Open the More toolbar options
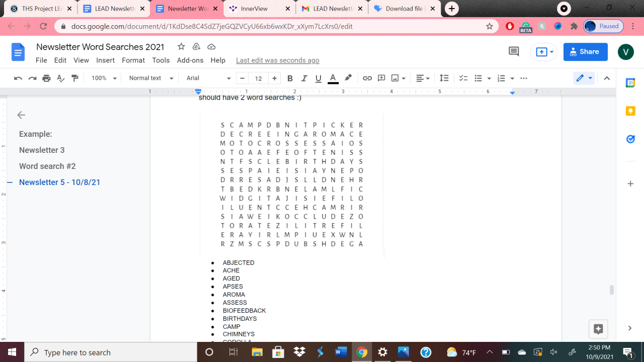Screen dimensions: 644x362 pos(524,78)
